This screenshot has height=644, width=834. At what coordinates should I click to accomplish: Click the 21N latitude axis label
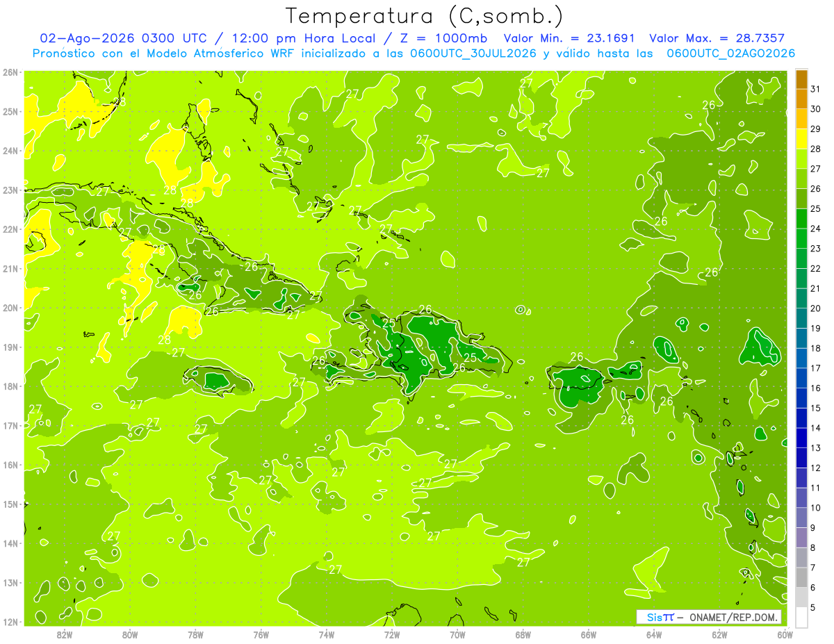(10, 268)
